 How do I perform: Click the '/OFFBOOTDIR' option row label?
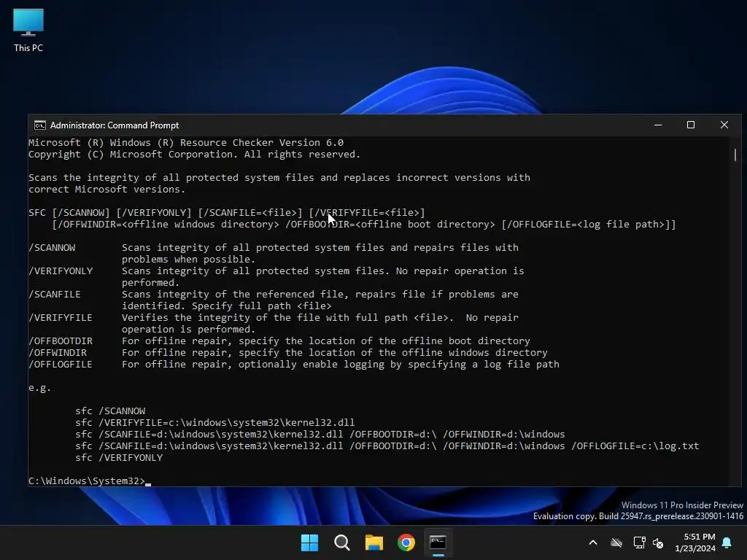pos(61,341)
